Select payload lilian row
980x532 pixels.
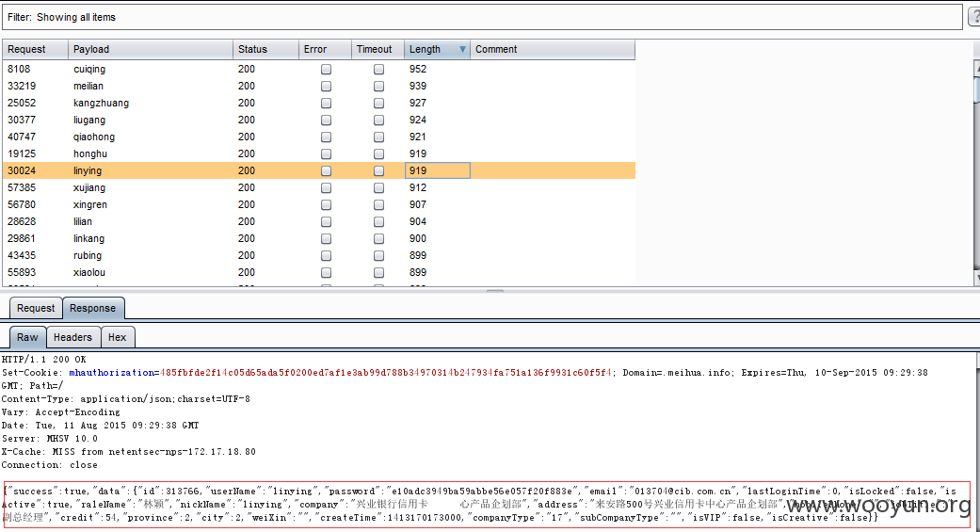coord(319,221)
